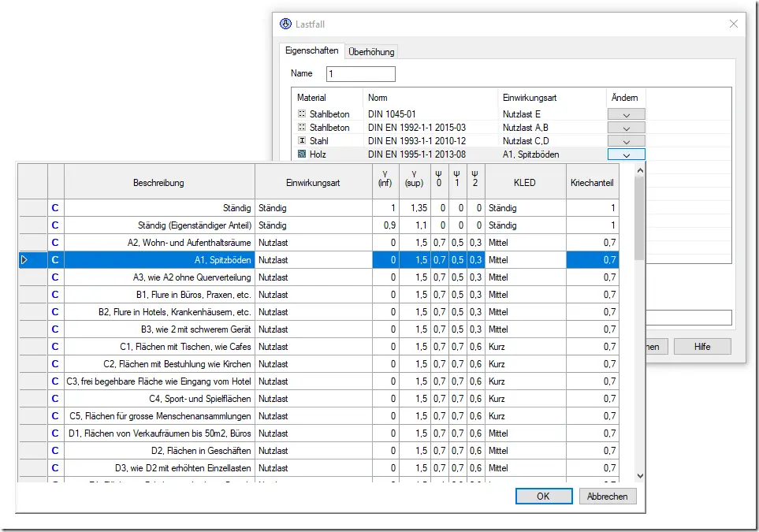Click the C icon in the Ständig row
Viewport: 759px width, 532px height.
click(x=55, y=208)
